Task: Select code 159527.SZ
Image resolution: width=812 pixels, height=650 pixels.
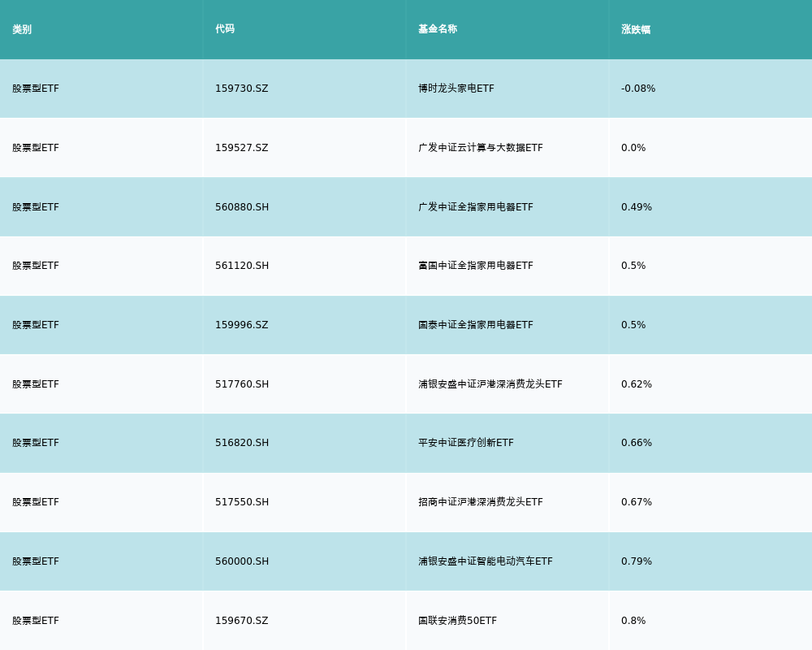Action: (241, 148)
